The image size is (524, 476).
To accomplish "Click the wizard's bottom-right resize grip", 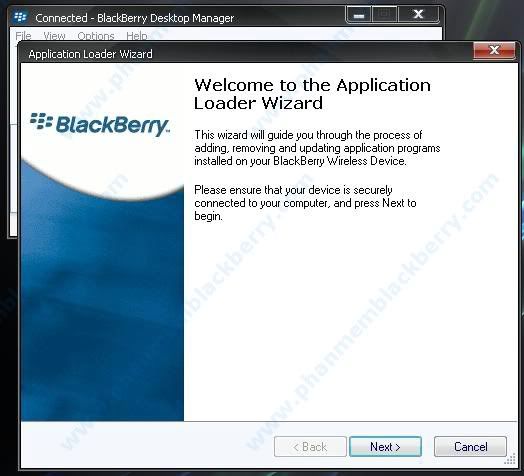I will click(510, 459).
